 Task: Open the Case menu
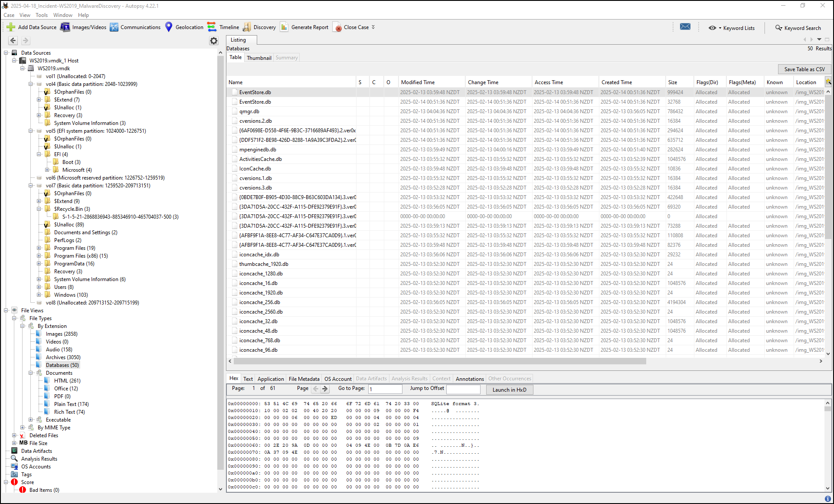[x=9, y=15]
